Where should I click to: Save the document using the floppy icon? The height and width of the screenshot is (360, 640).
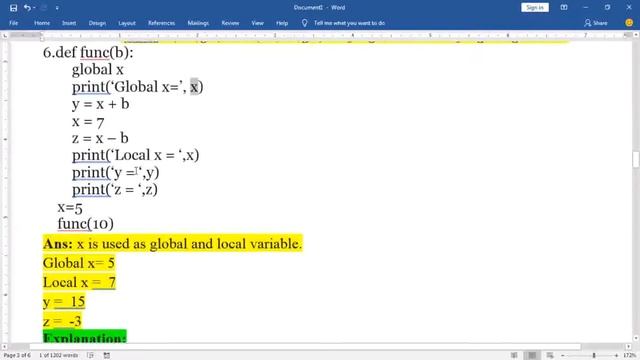tap(13, 8)
